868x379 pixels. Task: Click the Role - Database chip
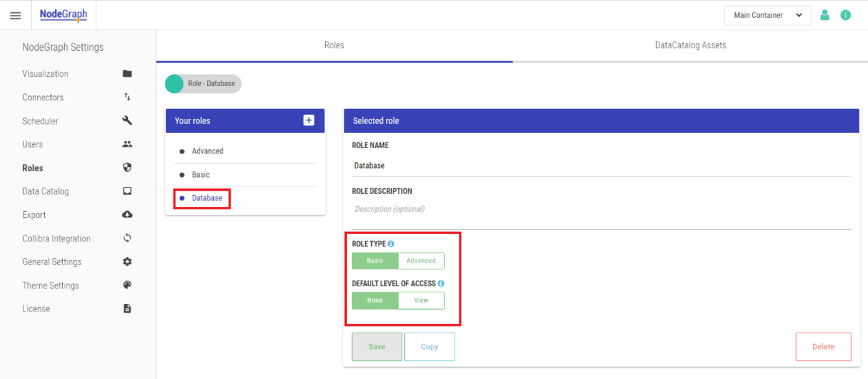coord(203,84)
